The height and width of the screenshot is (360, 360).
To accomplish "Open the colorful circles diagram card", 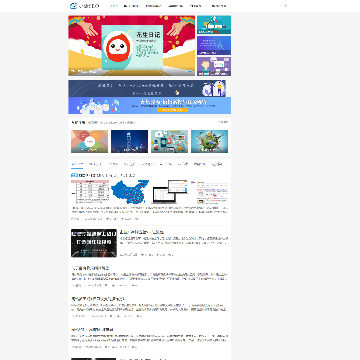I will tap(89, 141).
